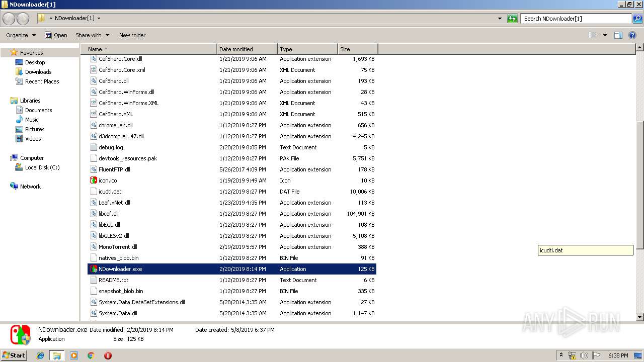This screenshot has height=362, width=644.
Task: Show hidden tray icons arrow
Action: pos(561,355)
